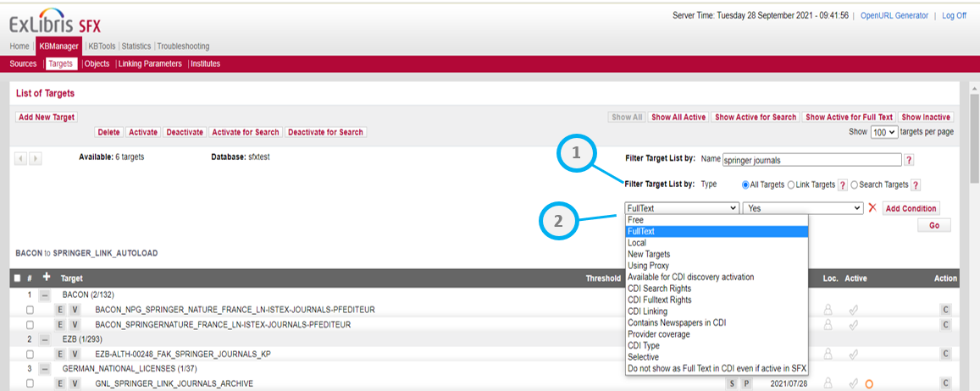The height and width of the screenshot is (391, 980).
Task: Click P icon in GNL_SPRINGER_LINK_JOURNALS_ARCHIVE row
Action: tap(745, 383)
